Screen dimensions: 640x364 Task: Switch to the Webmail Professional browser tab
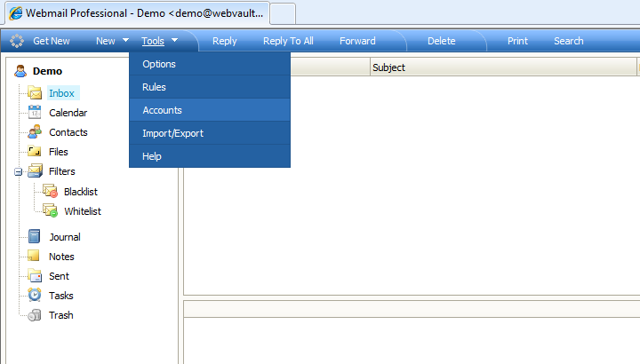click(136, 13)
